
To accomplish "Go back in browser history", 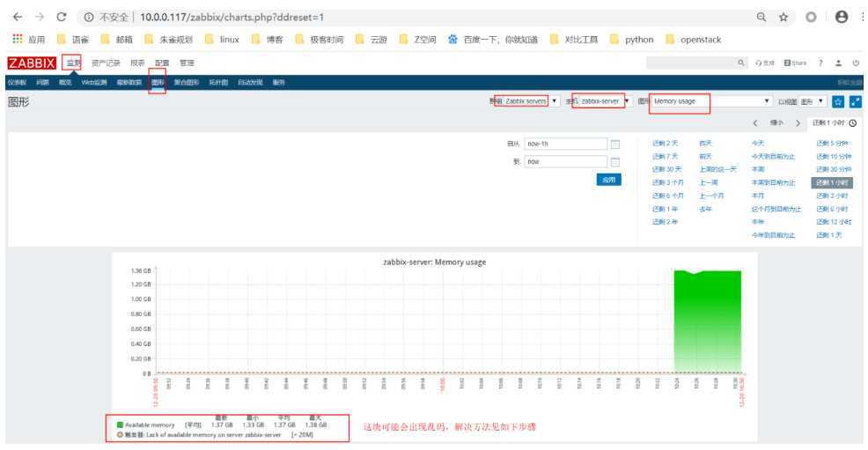I will click(17, 17).
